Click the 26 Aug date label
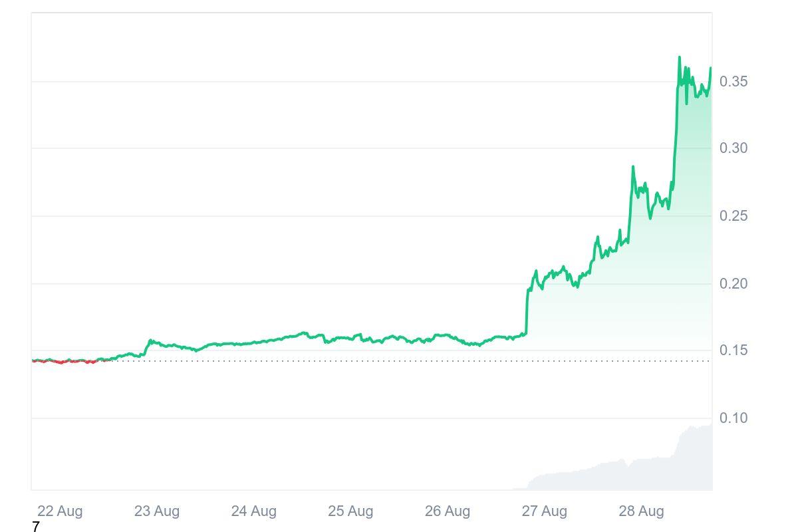The image size is (798, 532). tap(448, 511)
